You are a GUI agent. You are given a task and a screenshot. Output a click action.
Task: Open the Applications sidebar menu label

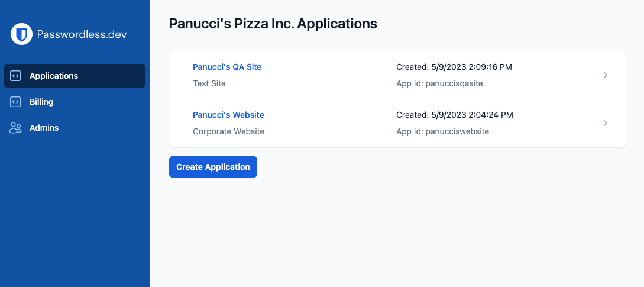[x=54, y=76]
